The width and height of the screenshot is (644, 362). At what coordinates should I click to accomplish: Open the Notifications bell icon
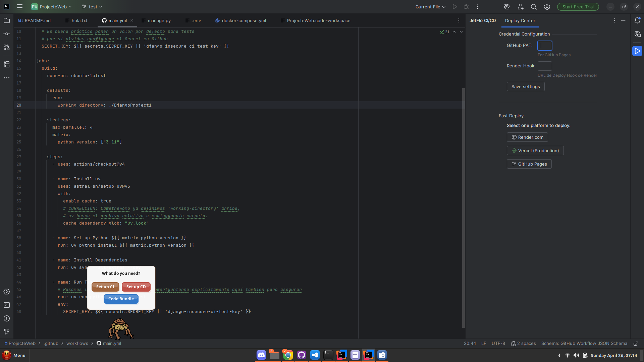pyautogui.click(x=637, y=20)
